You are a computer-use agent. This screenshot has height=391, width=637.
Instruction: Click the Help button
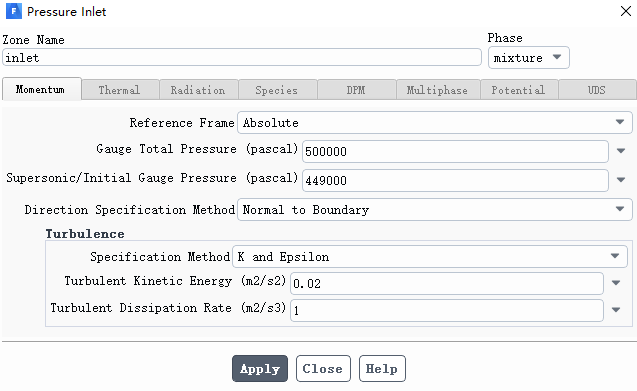[x=382, y=369]
